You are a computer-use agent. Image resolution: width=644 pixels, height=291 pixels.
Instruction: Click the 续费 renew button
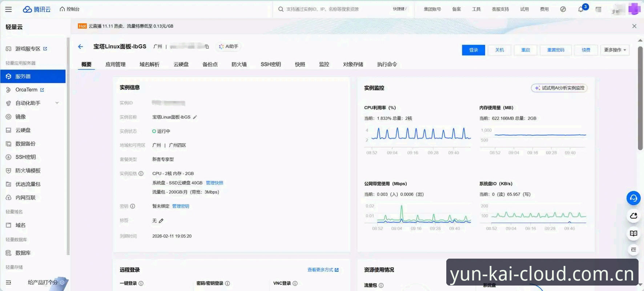coord(586,50)
